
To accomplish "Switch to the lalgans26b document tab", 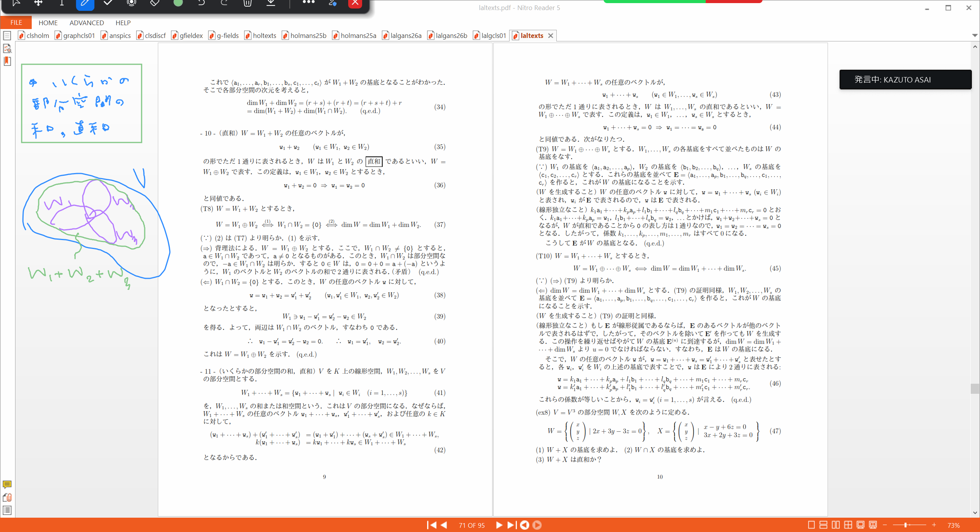I will 448,36.
